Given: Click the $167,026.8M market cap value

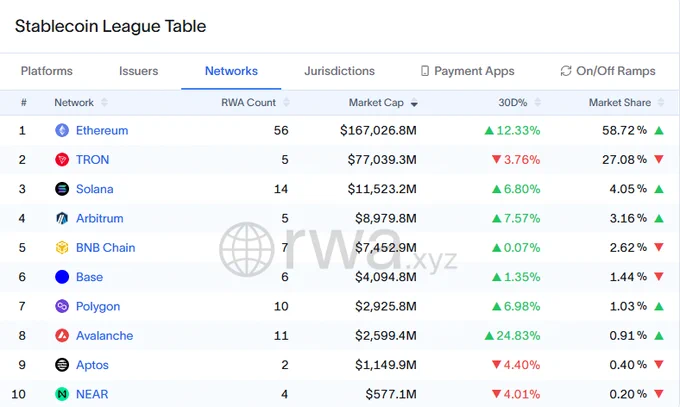Looking at the screenshot, I should (x=378, y=130).
